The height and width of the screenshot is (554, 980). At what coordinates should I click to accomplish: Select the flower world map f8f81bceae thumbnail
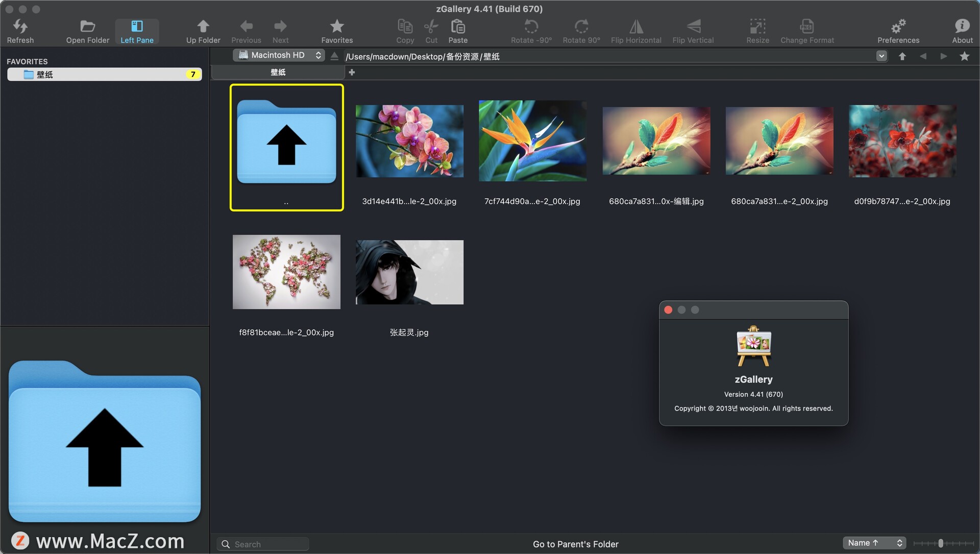(x=286, y=272)
